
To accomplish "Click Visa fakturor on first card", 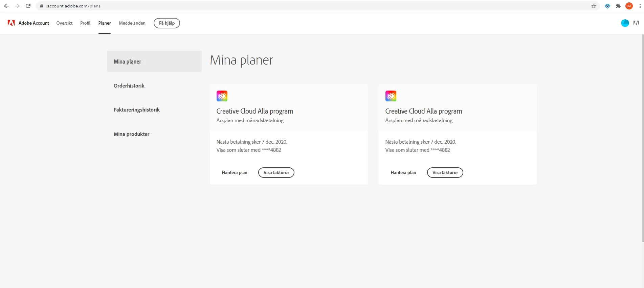I will click(276, 172).
